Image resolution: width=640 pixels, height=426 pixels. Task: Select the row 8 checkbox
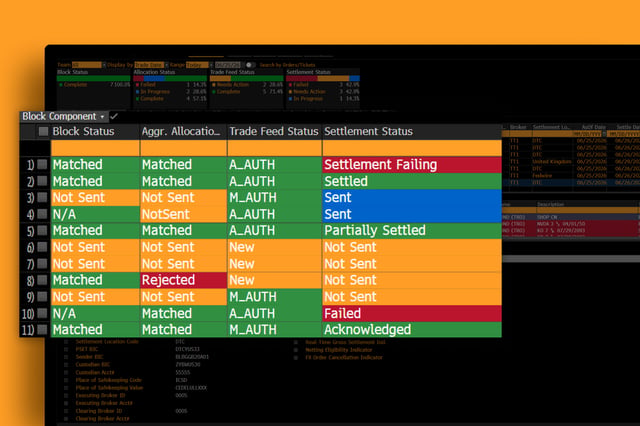click(x=42, y=280)
